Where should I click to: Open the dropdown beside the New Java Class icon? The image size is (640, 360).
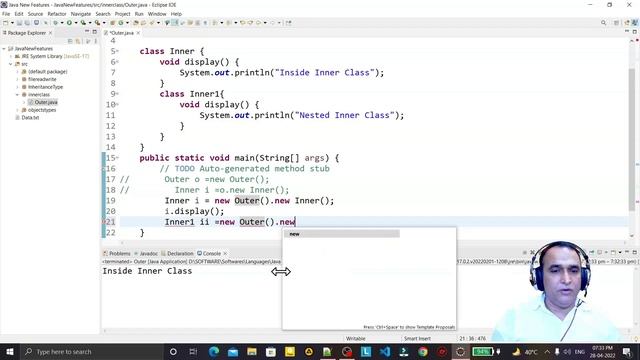click(127, 23)
